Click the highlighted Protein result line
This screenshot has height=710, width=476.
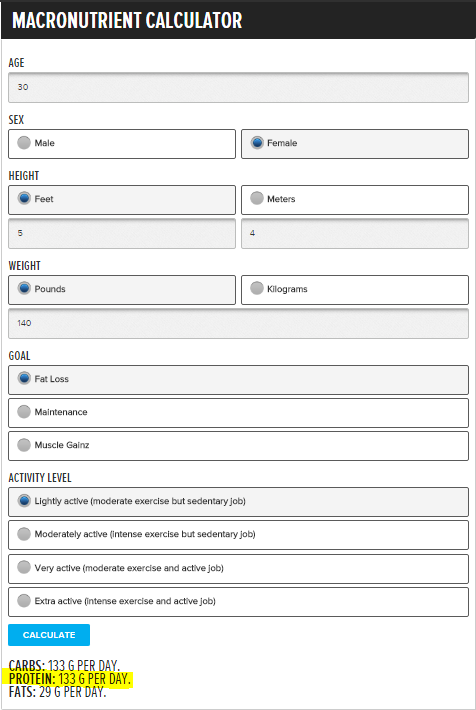point(70,679)
